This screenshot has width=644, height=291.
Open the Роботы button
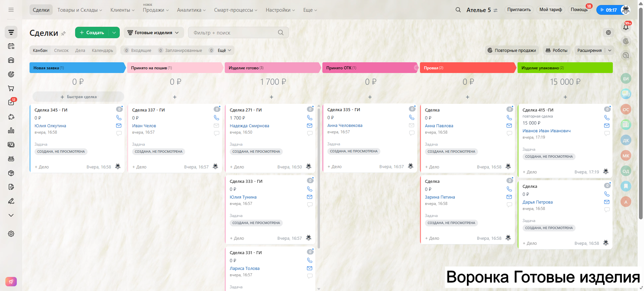pyautogui.click(x=556, y=50)
